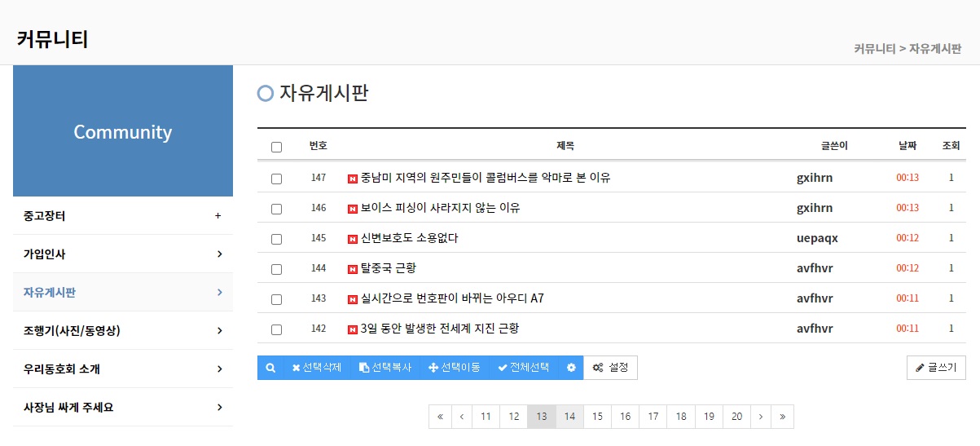
Task: Open the 설정 settings button
Action: click(x=611, y=368)
